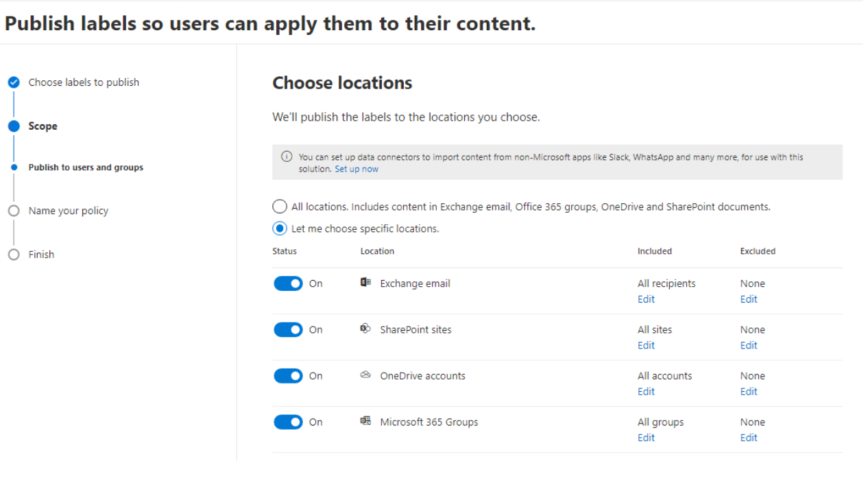Viewport: 868px width, 479px height.
Task: Disable the SharePoint sites toggle
Action: (x=288, y=330)
